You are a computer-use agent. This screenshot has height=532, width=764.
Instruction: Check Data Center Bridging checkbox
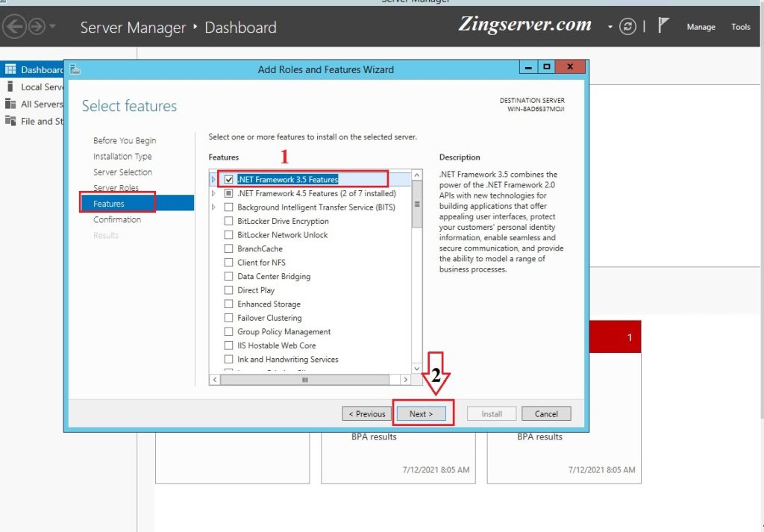tap(228, 276)
